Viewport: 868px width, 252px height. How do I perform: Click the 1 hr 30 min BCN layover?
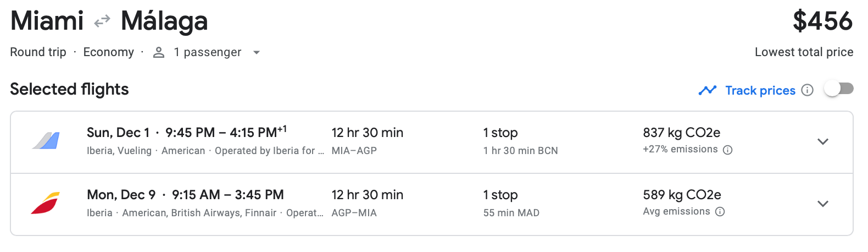[x=520, y=151]
